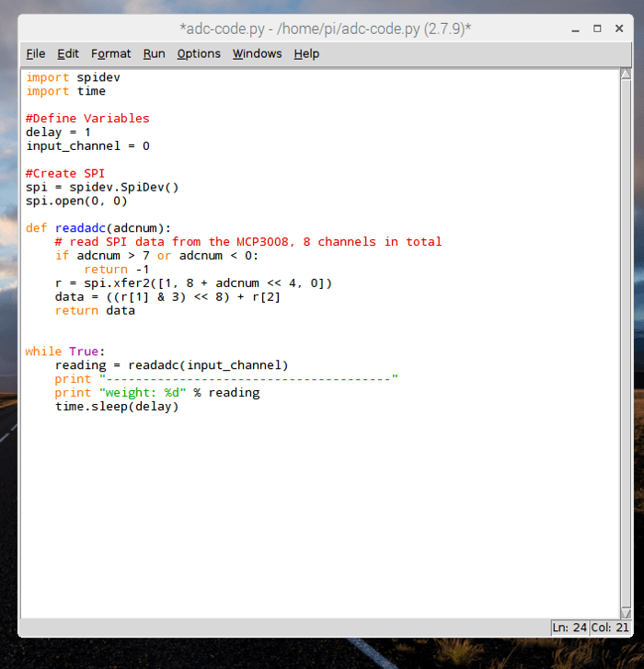Place cursor on 'import spidev' line
The width and height of the screenshot is (644, 669).
tap(73, 77)
